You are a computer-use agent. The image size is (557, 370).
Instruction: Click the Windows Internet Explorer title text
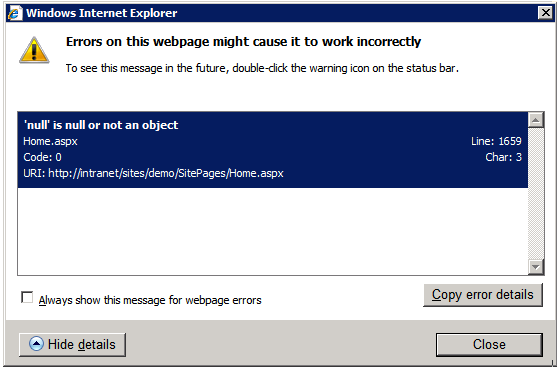(102, 13)
